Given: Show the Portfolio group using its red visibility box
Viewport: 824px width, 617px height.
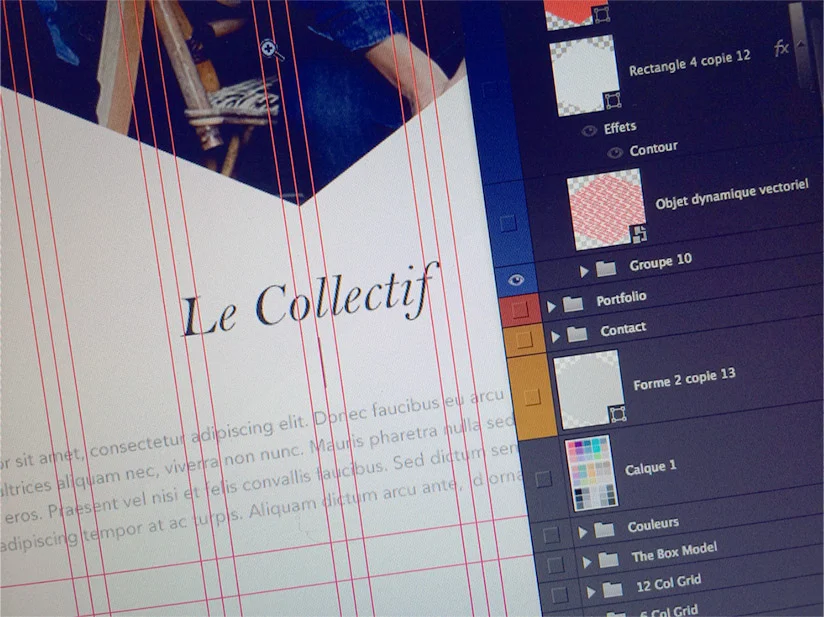Looking at the screenshot, I should [x=519, y=309].
